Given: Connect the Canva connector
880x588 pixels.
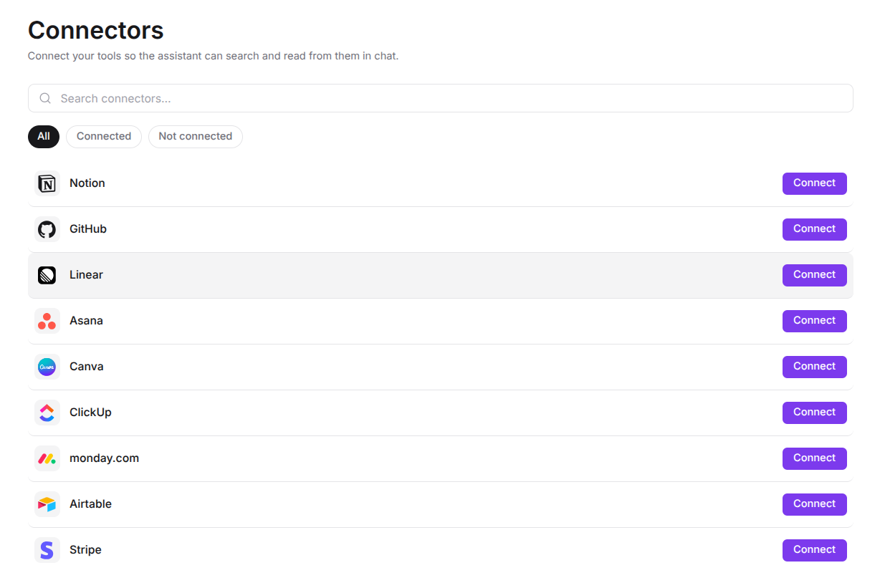Looking at the screenshot, I should coord(814,367).
